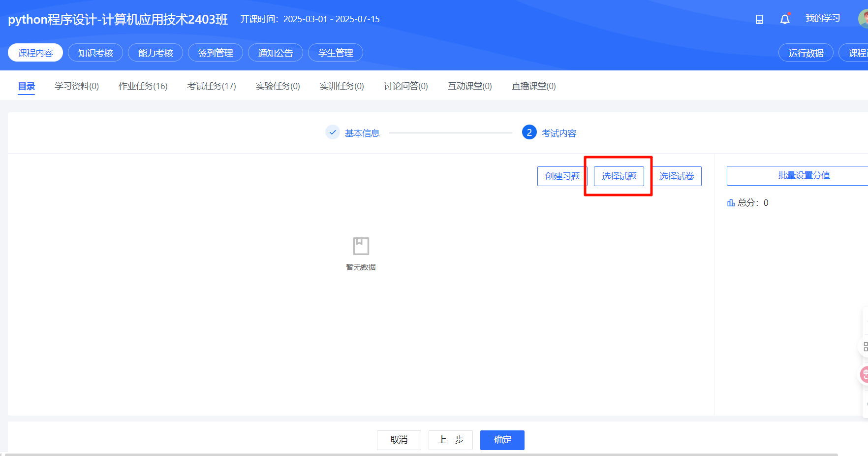Open 知识考核 navigation pill
The image size is (868, 456).
(95, 53)
